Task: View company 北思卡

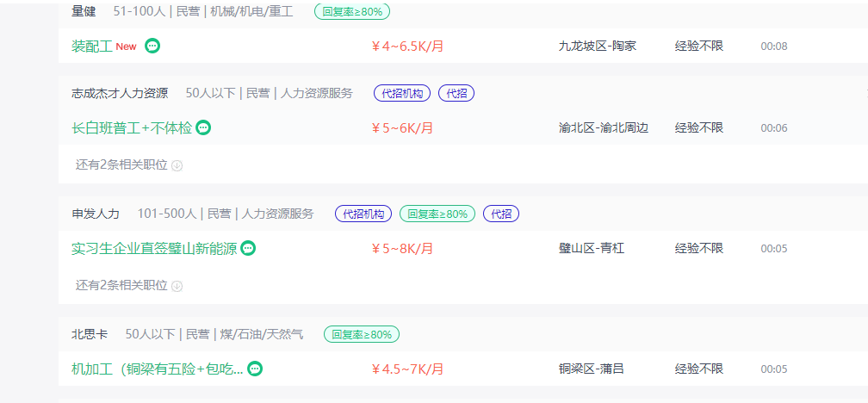Action: (x=90, y=334)
